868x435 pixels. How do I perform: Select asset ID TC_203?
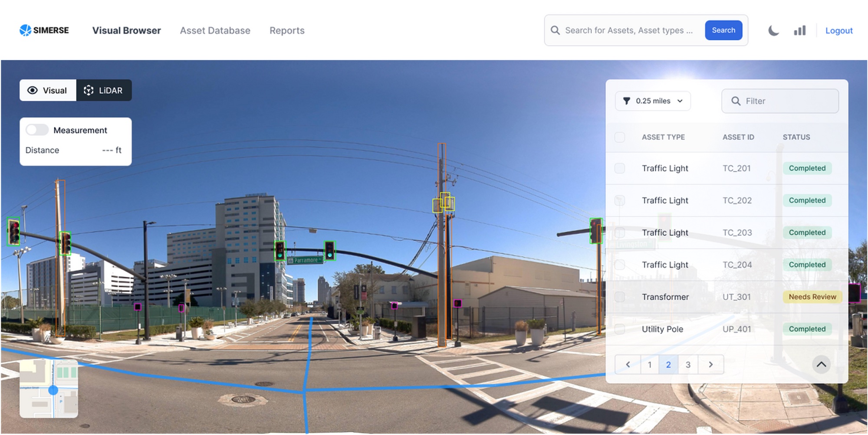click(737, 232)
